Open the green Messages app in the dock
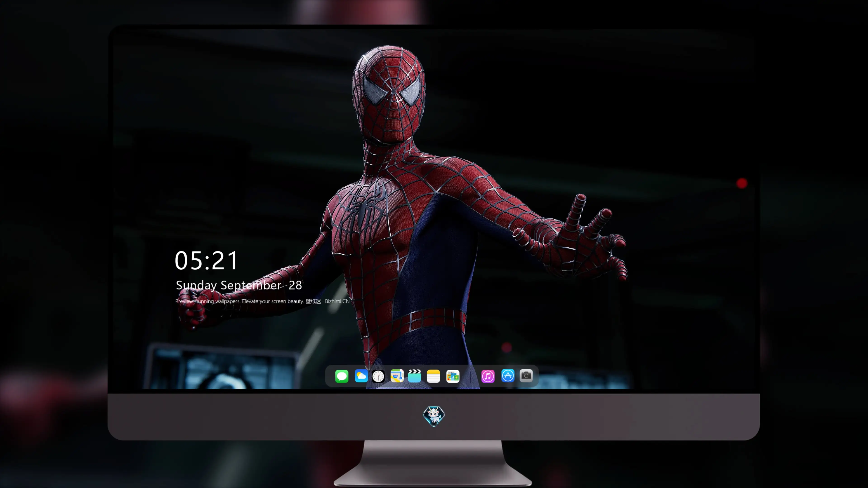 [x=342, y=376]
